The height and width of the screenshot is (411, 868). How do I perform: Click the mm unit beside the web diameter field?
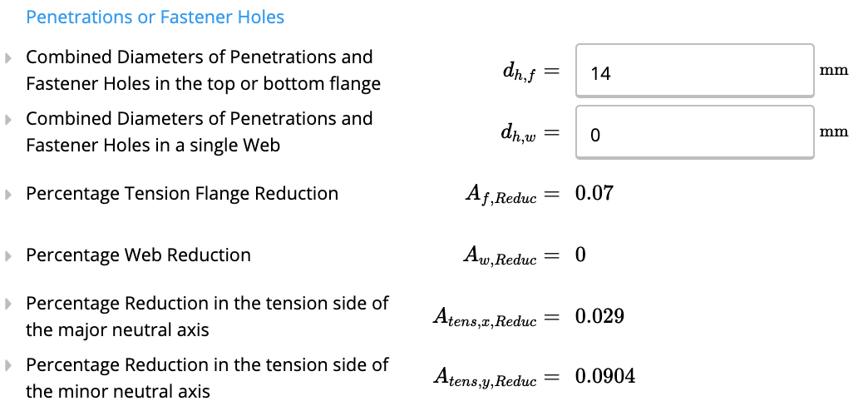834,131
